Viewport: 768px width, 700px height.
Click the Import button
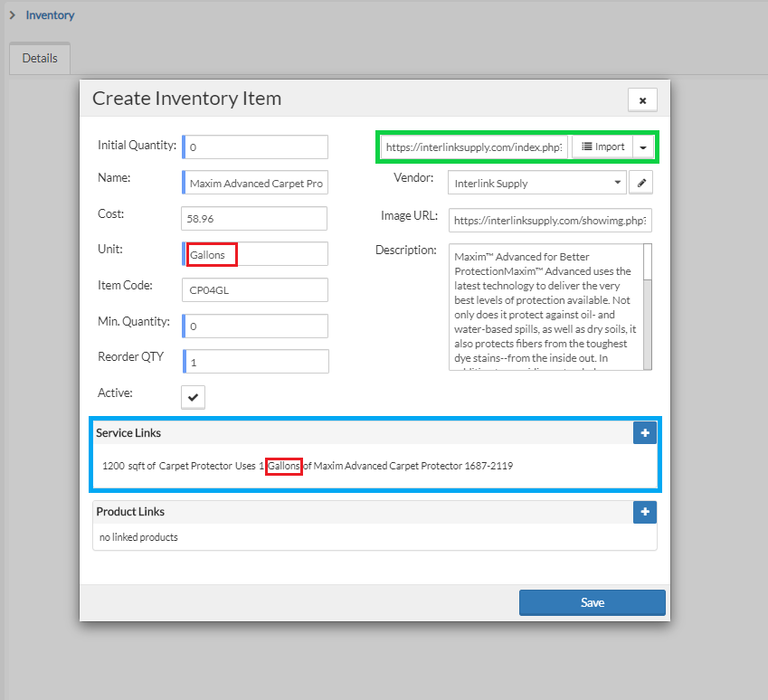(x=602, y=147)
